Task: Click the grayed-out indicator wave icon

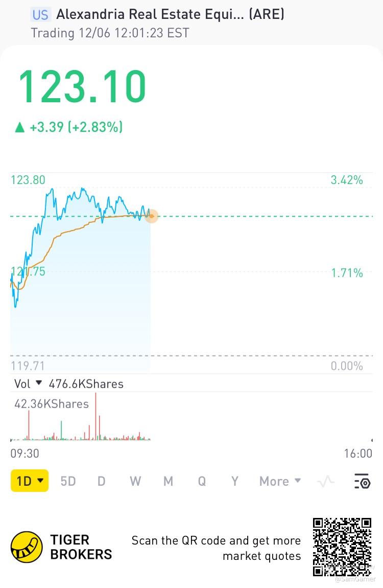Action: tap(326, 481)
